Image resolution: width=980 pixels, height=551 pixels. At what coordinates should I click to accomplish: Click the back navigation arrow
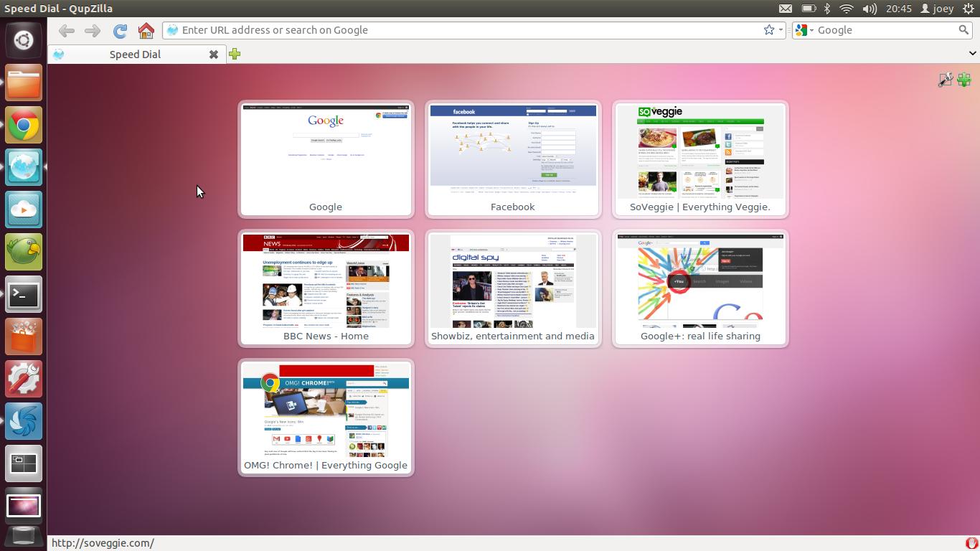[x=66, y=30]
